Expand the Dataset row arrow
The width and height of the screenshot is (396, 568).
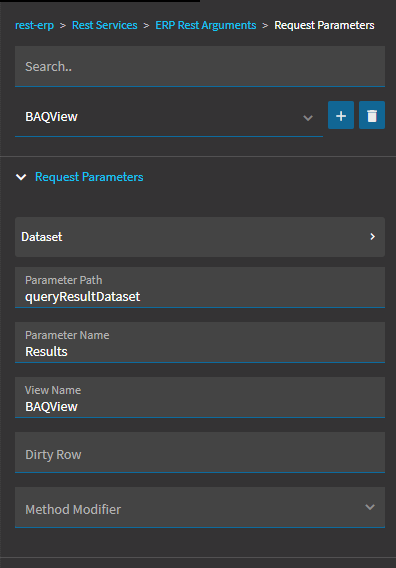372,237
